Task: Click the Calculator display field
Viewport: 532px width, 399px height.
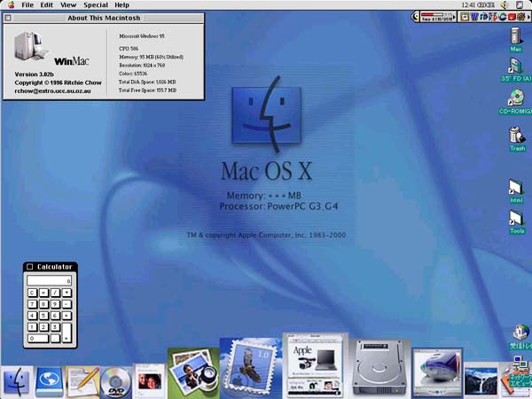Action: [49, 280]
